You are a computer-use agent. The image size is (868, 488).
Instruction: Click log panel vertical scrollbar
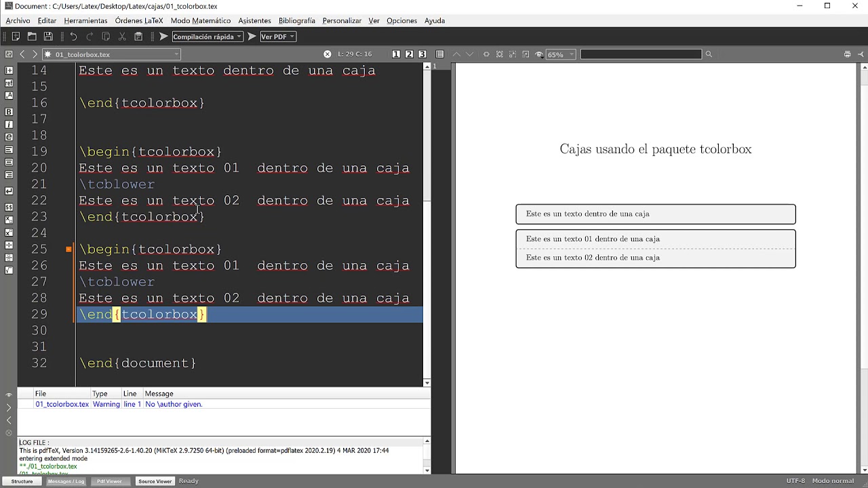click(427, 455)
